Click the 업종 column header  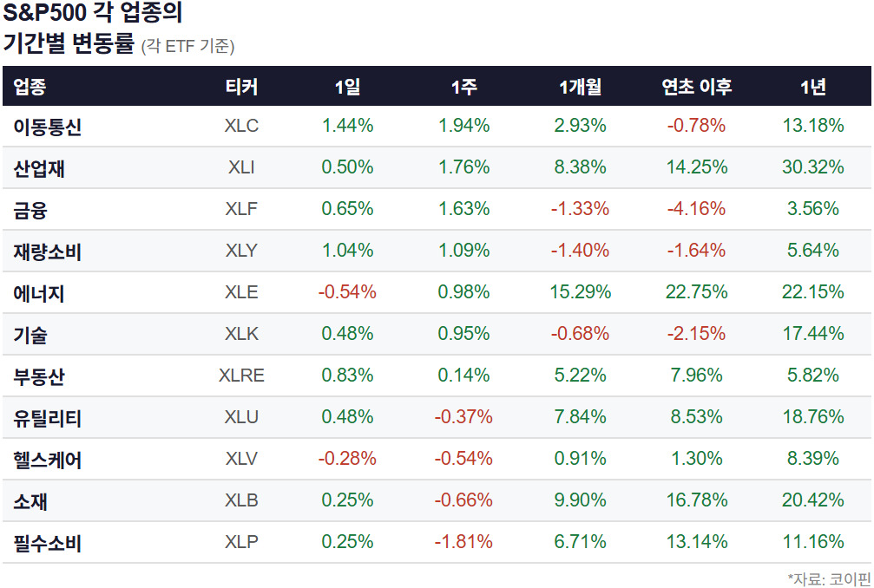tap(30, 87)
